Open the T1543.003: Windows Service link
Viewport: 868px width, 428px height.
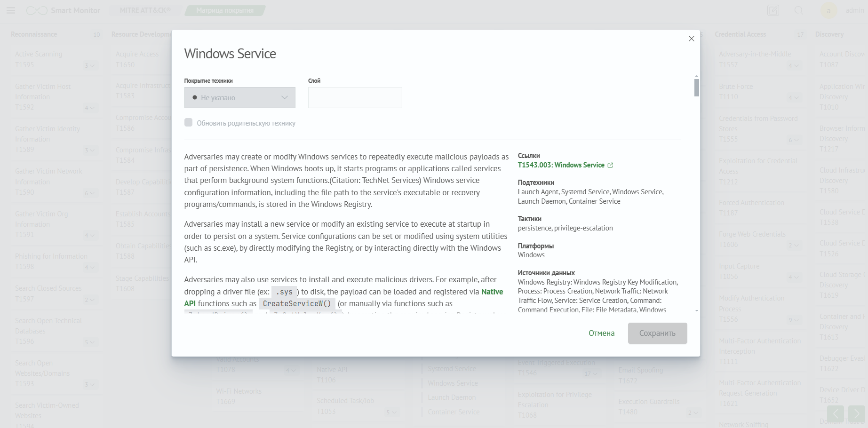pyautogui.click(x=561, y=165)
